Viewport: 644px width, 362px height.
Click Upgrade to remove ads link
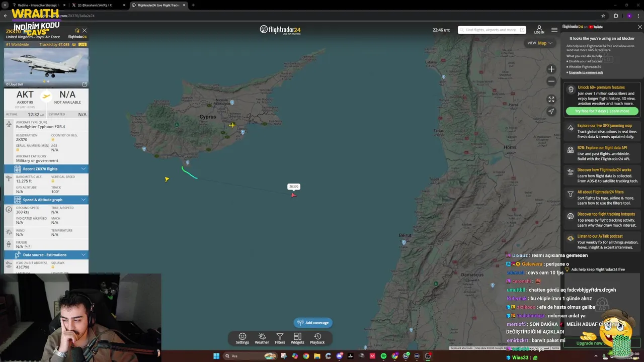(586, 72)
